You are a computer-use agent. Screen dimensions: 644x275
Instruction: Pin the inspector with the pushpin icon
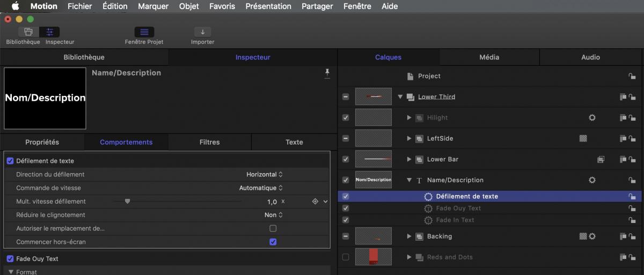(x=327, y=73)
